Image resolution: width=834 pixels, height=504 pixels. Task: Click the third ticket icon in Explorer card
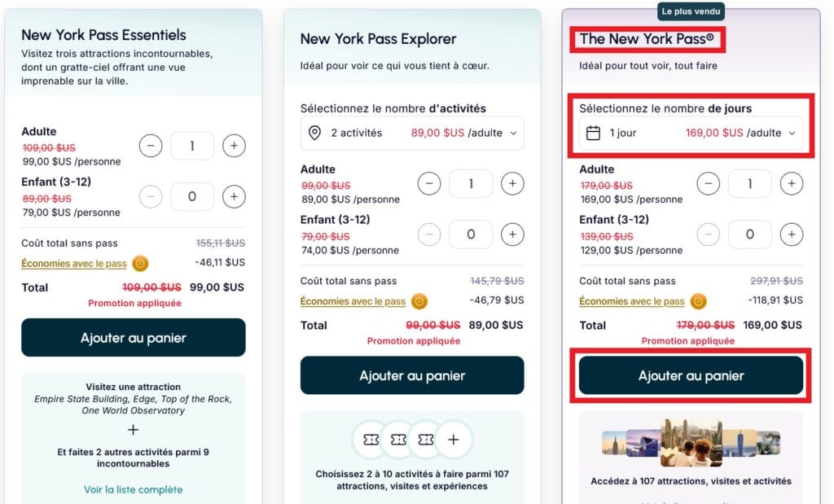click(426, 439)
